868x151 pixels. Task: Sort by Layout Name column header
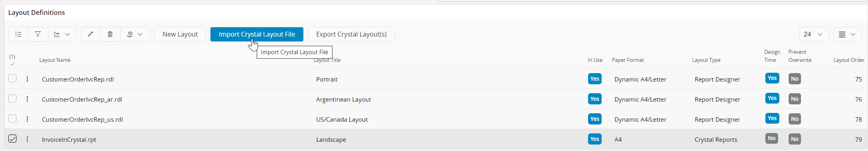(55, 60)
